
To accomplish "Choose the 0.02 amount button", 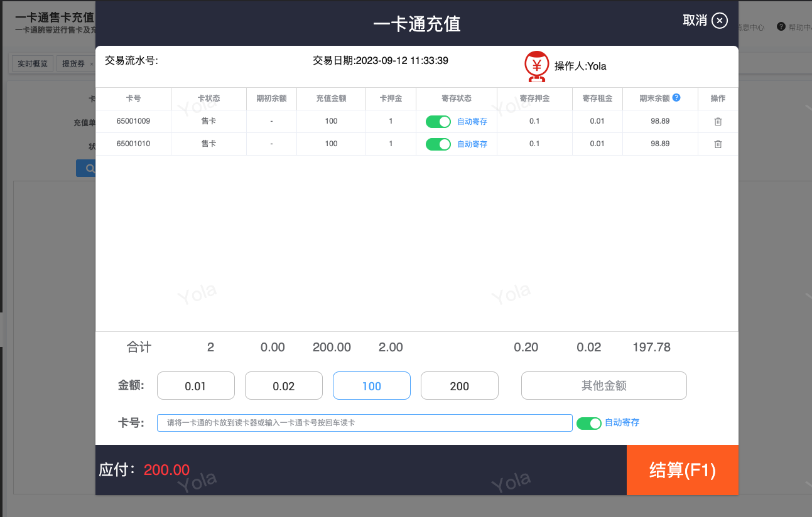I will 284,386.
